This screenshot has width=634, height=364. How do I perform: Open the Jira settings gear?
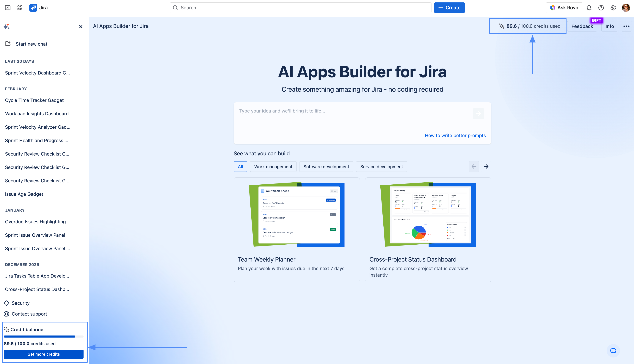coord(613,8)
